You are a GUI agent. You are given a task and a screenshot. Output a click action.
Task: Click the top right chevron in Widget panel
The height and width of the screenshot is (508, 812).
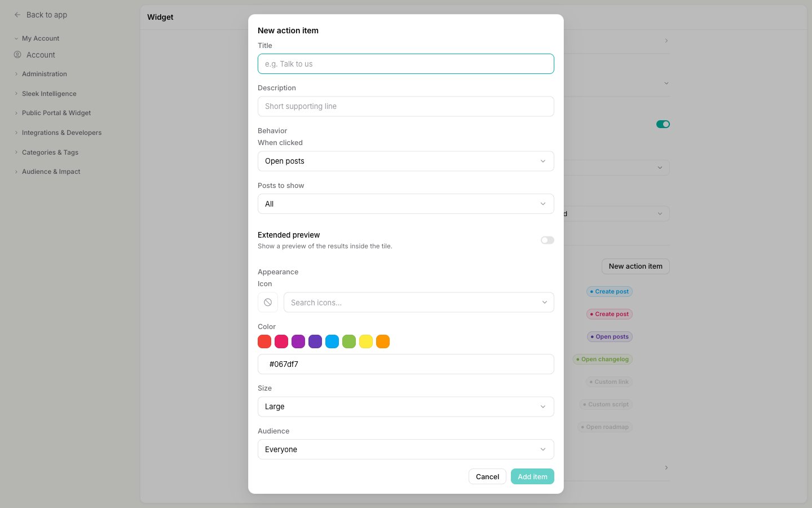(x=666, y=41)
